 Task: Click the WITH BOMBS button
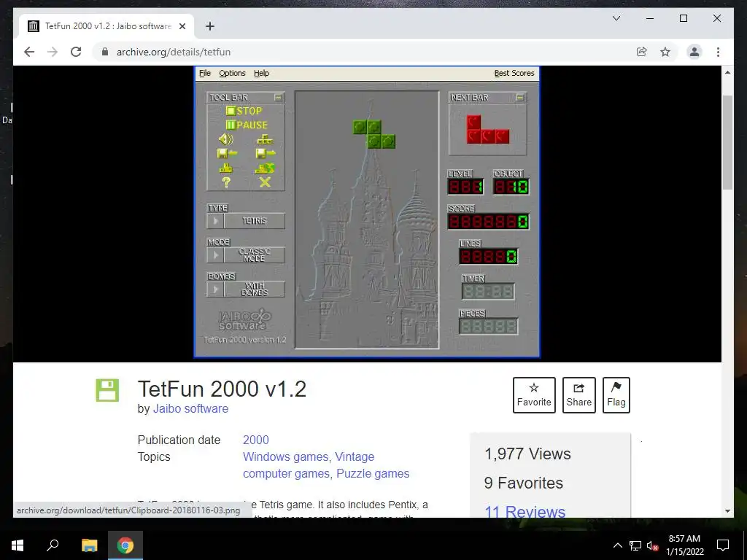[x=255, y=289]
